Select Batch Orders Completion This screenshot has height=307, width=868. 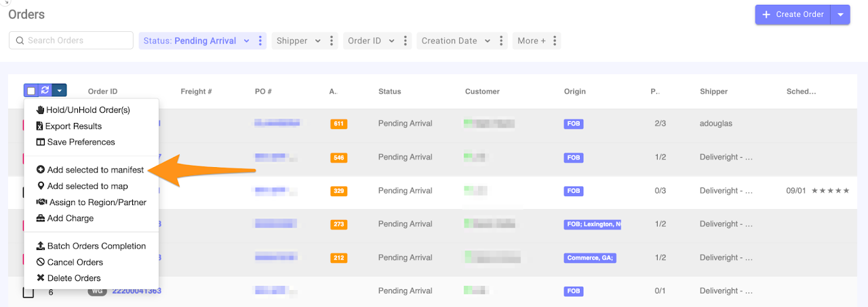91,246
